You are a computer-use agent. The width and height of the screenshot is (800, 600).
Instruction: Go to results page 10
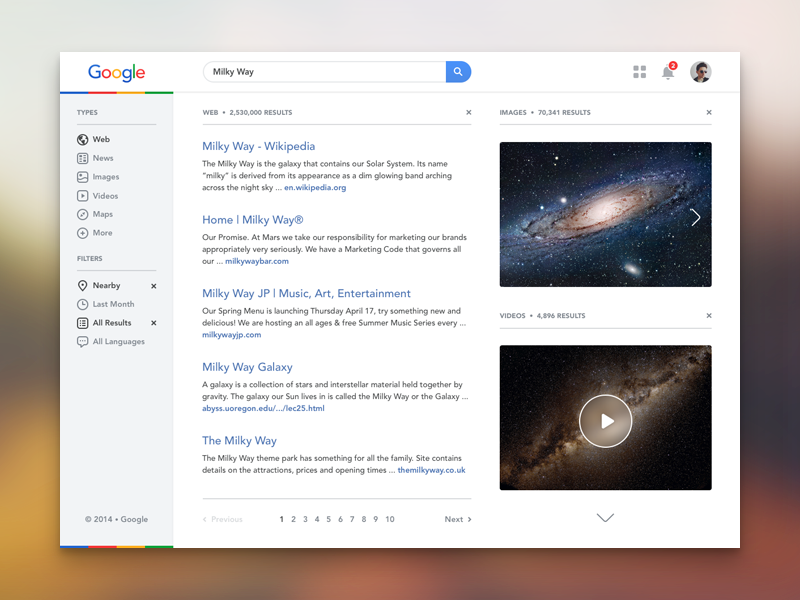pos(390,519)
